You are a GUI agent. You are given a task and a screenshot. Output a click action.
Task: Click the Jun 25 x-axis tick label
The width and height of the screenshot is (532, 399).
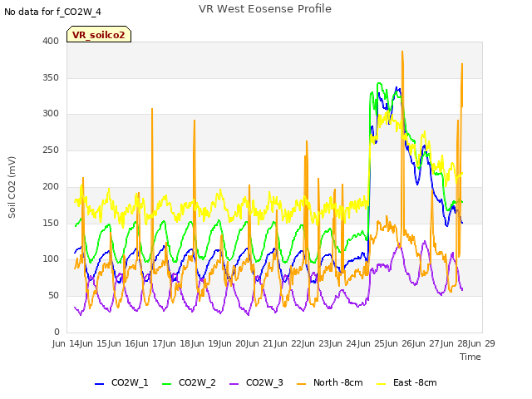click(368, 343)
